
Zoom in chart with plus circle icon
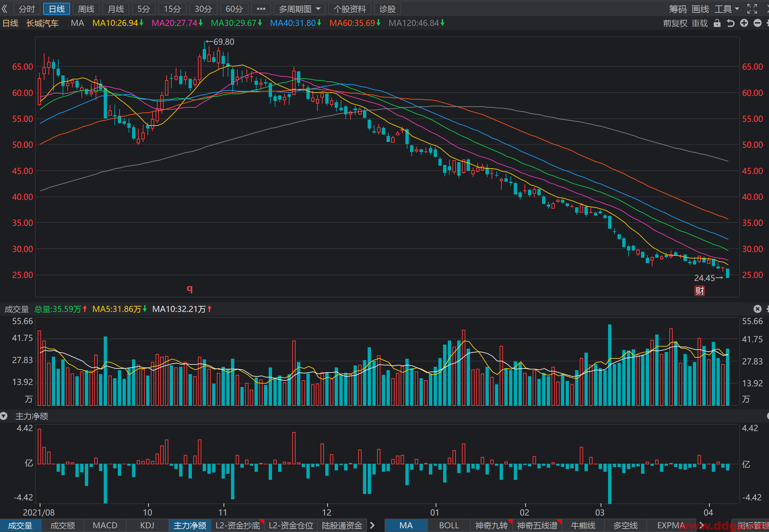coord(744,23)
